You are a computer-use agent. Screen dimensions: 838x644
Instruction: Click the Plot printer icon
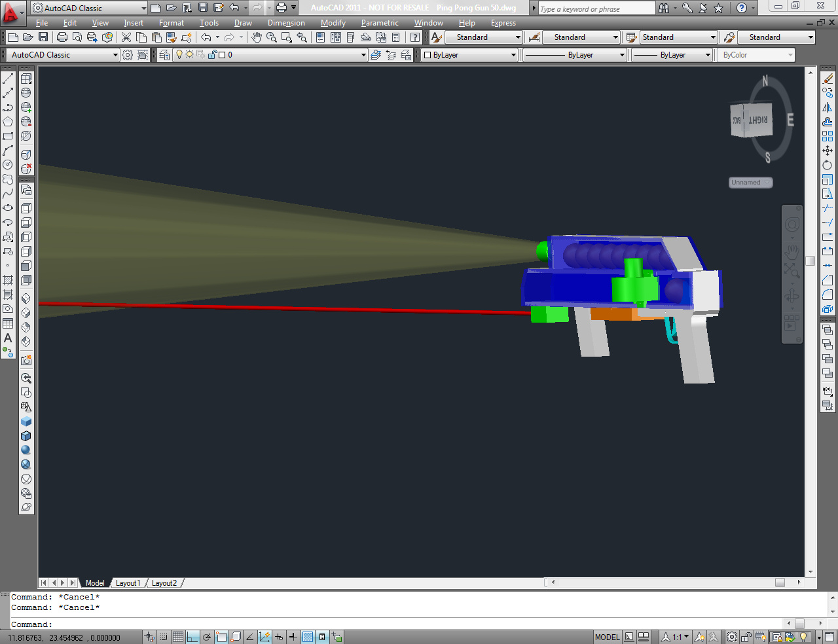62,37
